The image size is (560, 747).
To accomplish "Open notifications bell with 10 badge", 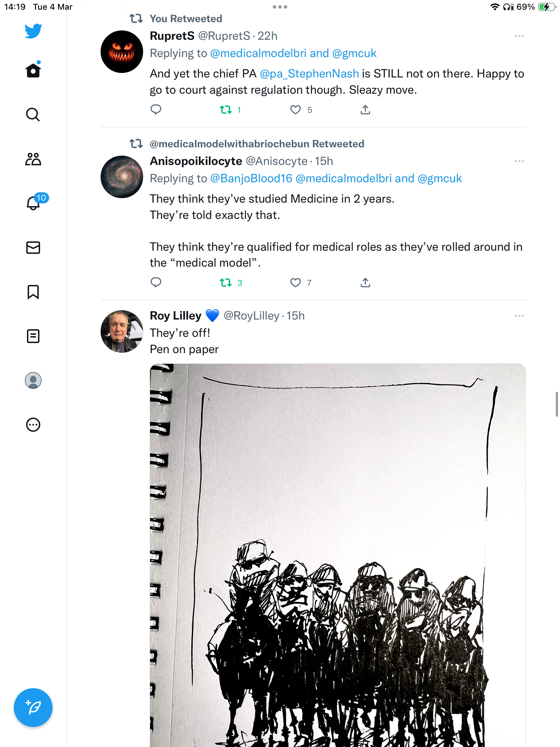I will coord(34,202).
